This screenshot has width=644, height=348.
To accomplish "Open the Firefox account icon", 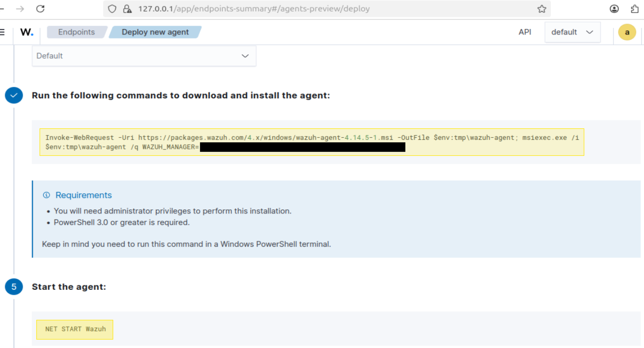I will click(x=614, y=9).
